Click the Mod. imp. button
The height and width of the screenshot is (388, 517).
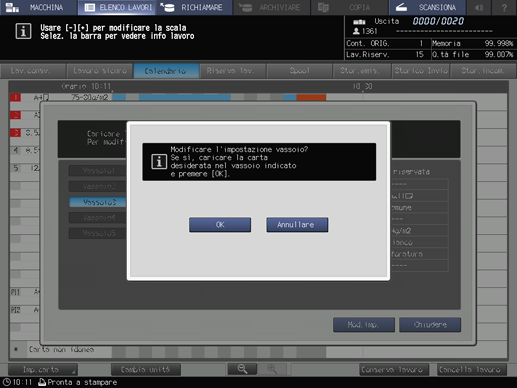pos(364,325)
